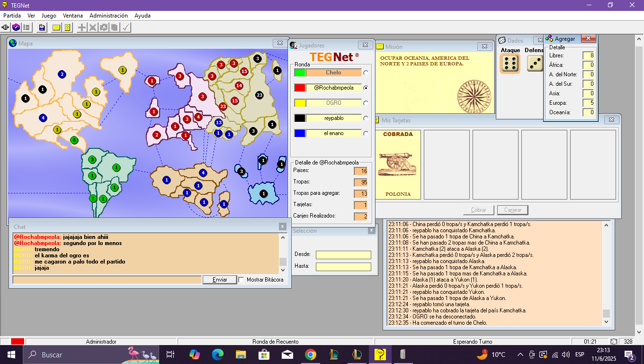Click the Libres troops value field
644x364 pixels.
[588, 55]
